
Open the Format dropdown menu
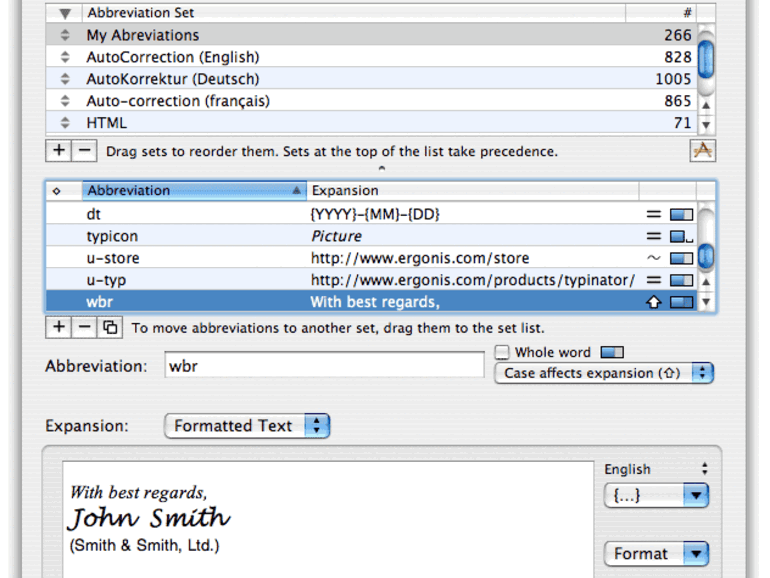656,554
